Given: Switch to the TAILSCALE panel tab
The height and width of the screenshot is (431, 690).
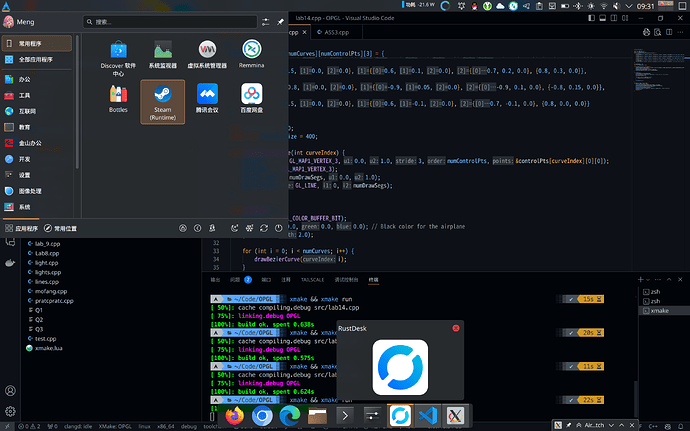Looking at the screenshot, I should pyautogui.click(x=312, y=280).
